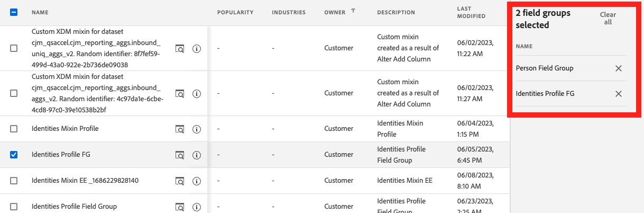644x213 pixels.
Task: Show info for custom mixin ending 0538b2bf
Action: coord(197,93)
